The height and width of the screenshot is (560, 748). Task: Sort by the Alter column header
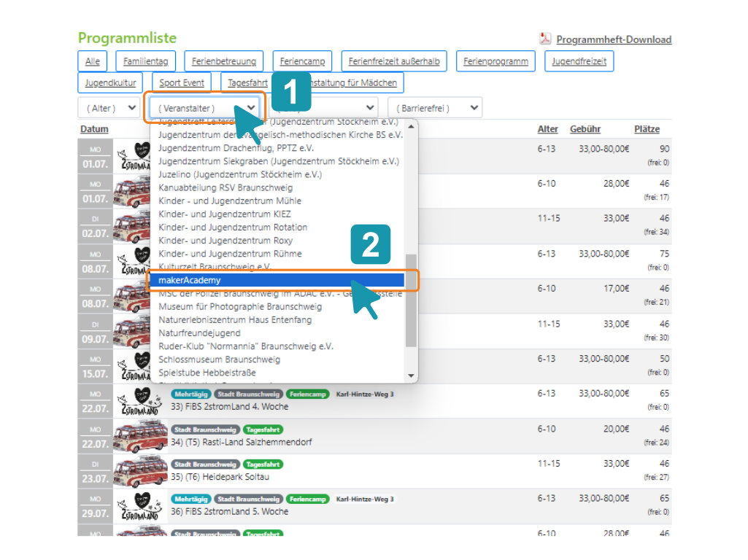(547, 129)
